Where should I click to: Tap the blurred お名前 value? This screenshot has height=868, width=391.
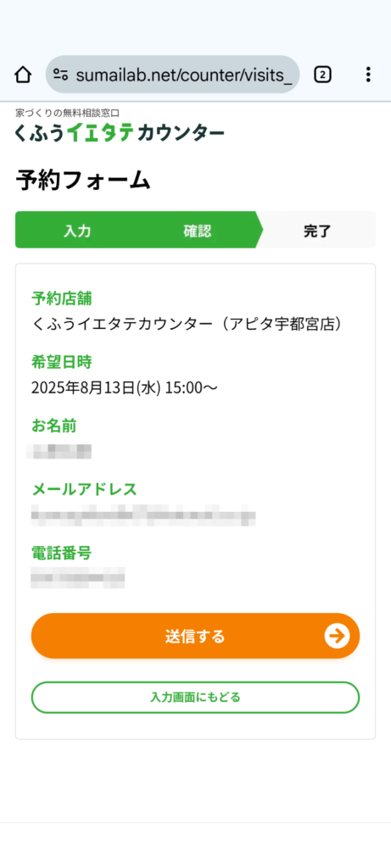pyautogui.click(x=59, y=451)
